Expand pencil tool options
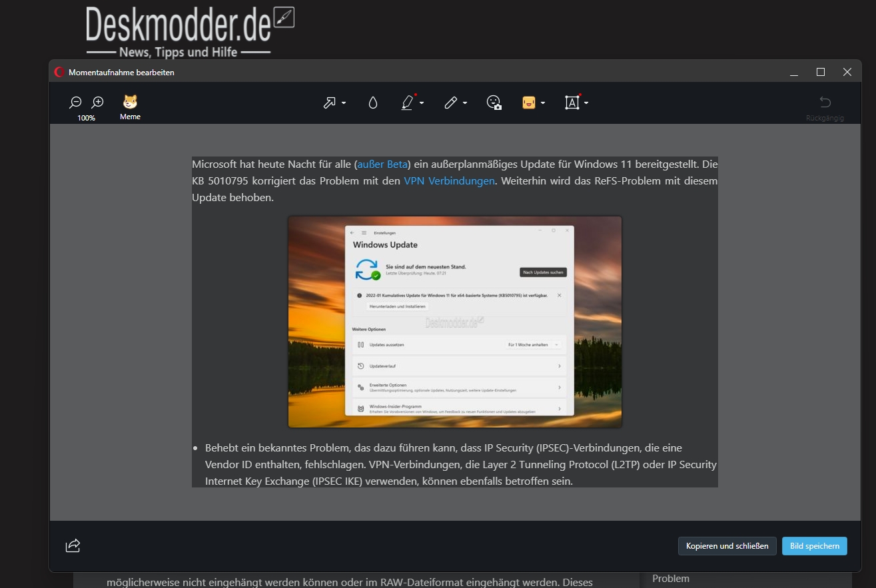Viewport: 876px width, 588px height. click(x=465, y=103)
